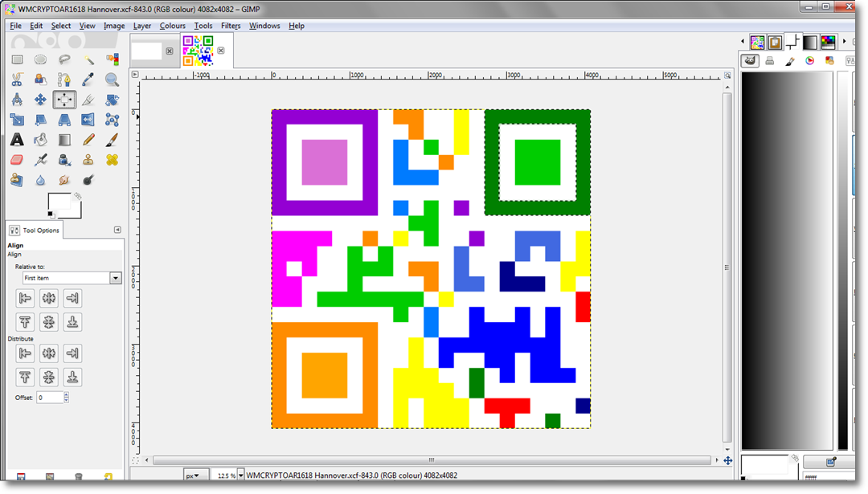Select the Select by Colour tool
This screenshot has width=868, height=494.
pyautogui.click(x=112, y=59)
